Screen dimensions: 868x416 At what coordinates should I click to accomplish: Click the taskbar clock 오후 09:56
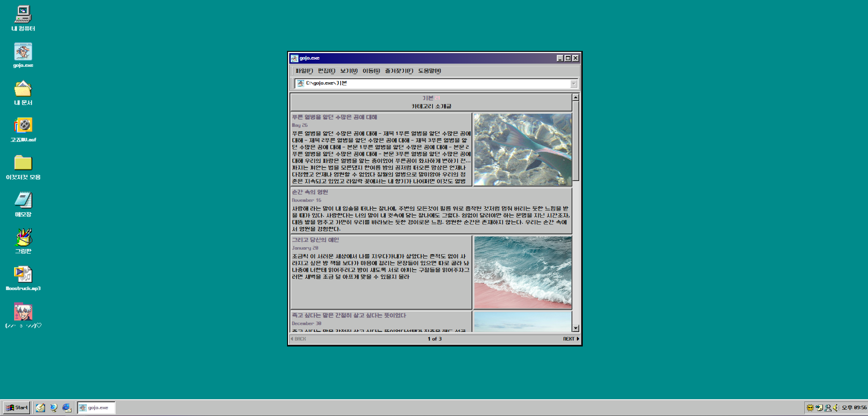[854, 408]
